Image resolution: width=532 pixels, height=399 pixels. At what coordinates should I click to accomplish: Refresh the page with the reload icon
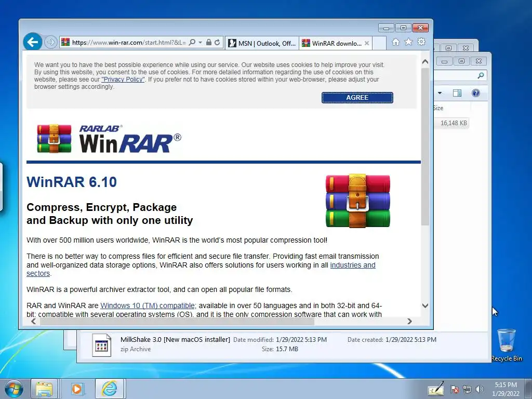[x=217, y=43]
